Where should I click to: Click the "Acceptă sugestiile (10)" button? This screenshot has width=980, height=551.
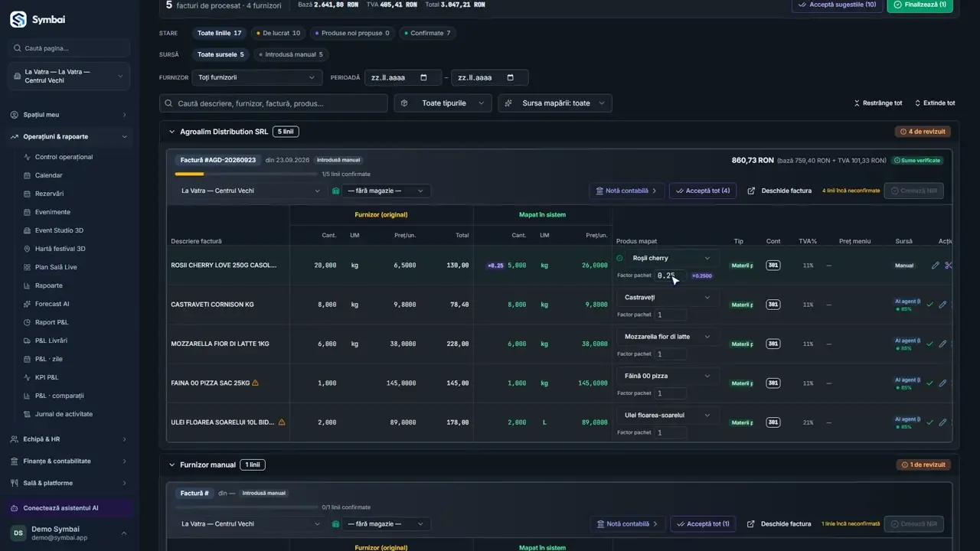(837, 5)
